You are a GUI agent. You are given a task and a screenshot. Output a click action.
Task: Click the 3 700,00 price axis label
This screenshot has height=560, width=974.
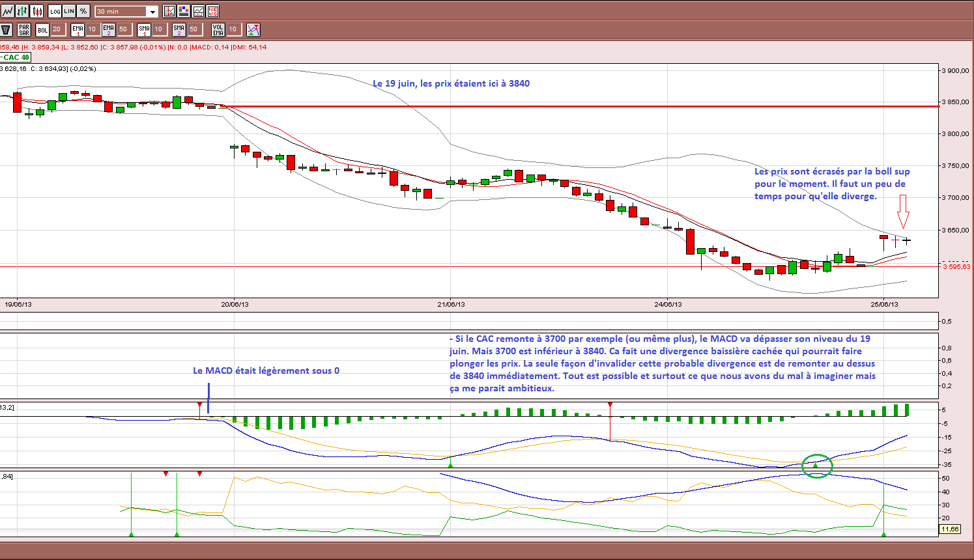(x=956, y=197)
